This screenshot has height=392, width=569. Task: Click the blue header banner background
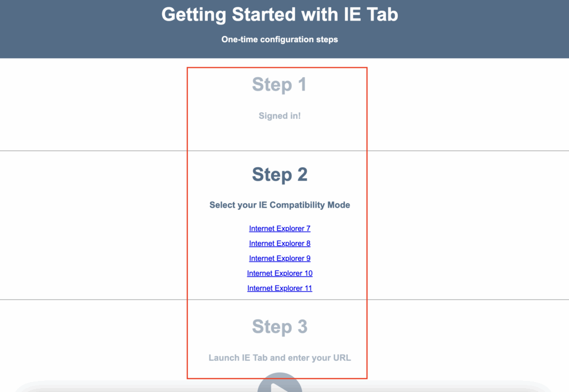[x=80, y=29]
